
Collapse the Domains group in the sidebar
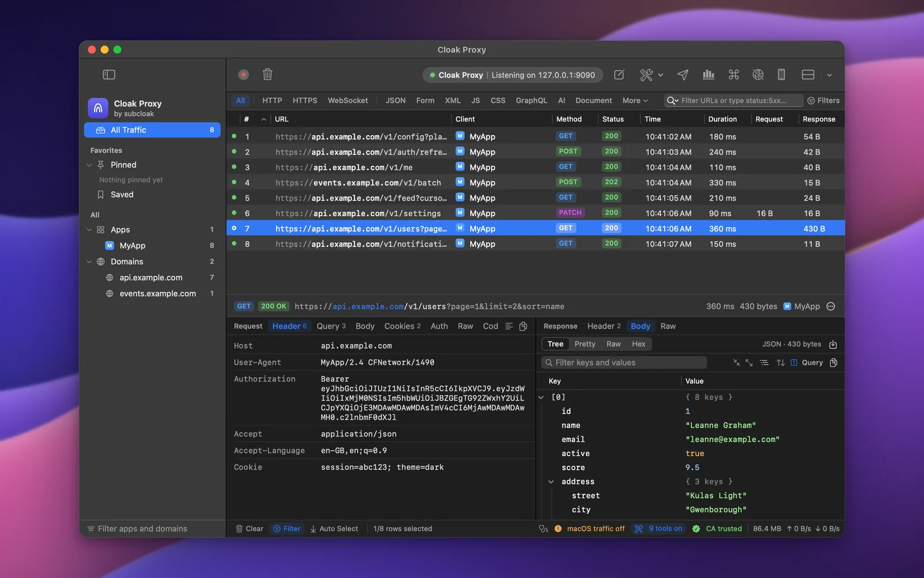(89, 262)
